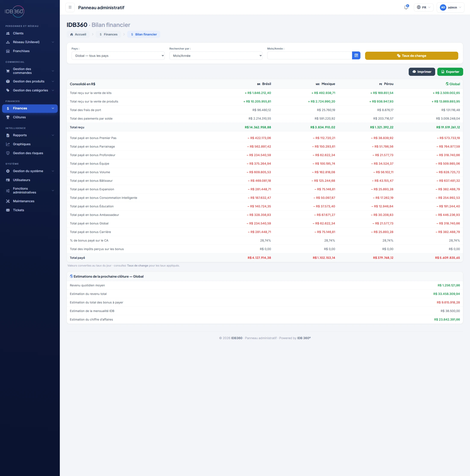The width and height of the screenshot is (470, 476).
Task: Click the Accueil home icon in breadcrumb
Action: pos(72,35)
